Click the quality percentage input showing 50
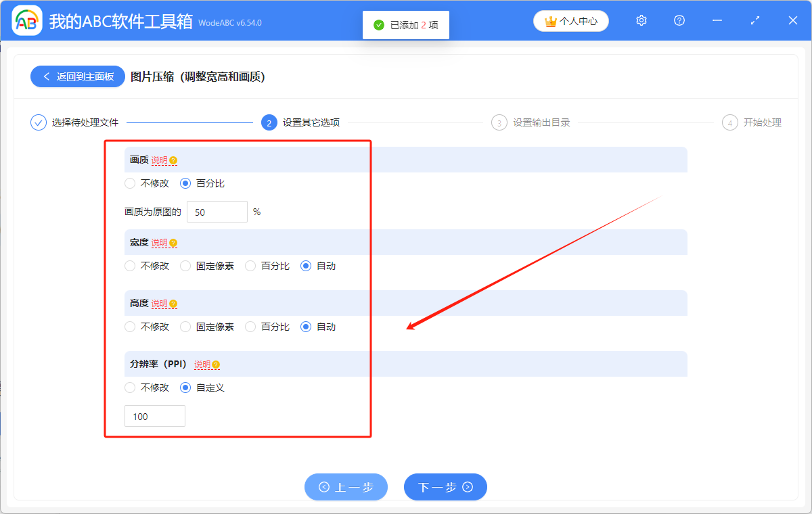 point(217,211)
